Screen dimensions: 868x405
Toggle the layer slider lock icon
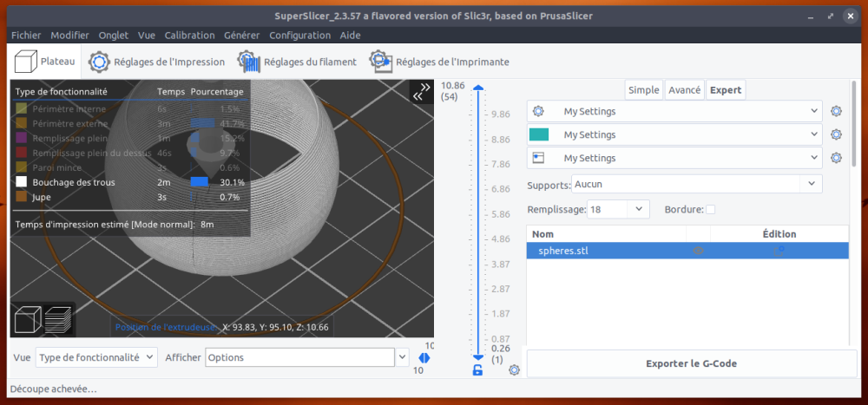click(x=477, y=370)
